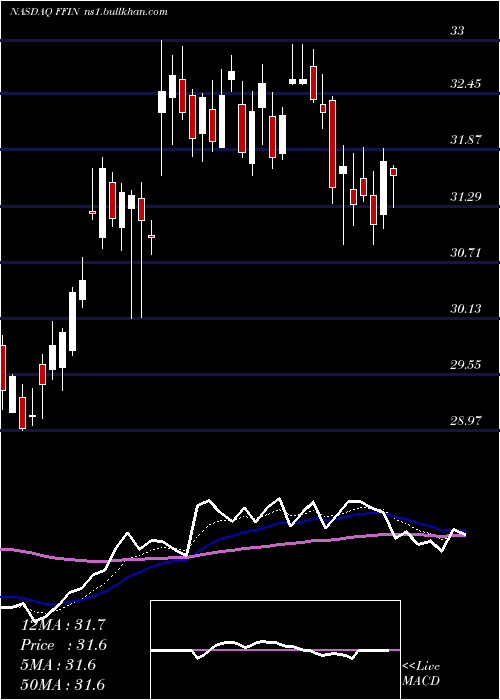The height and width of the screenshot is (700, 500).
Task: Click the 29.55 price axis label
Action: [x=466, y=365]
